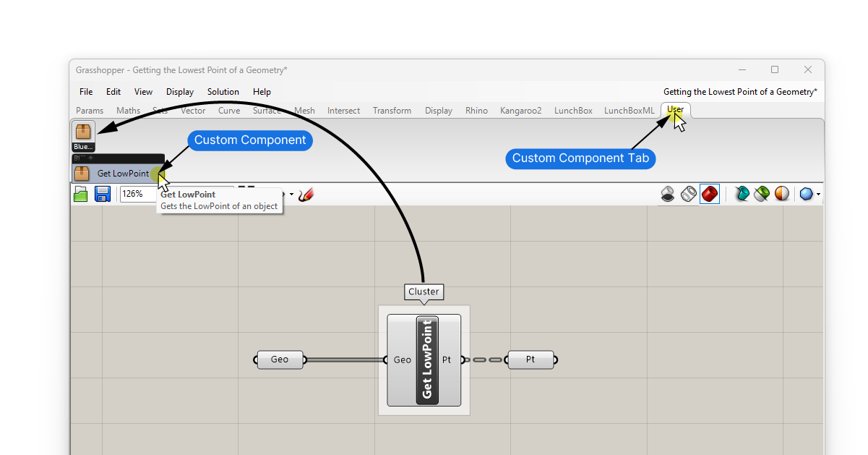
Task: Open a Grasshopper document with the folder icon
Action: pyautogui.click(x=80, y=194)
